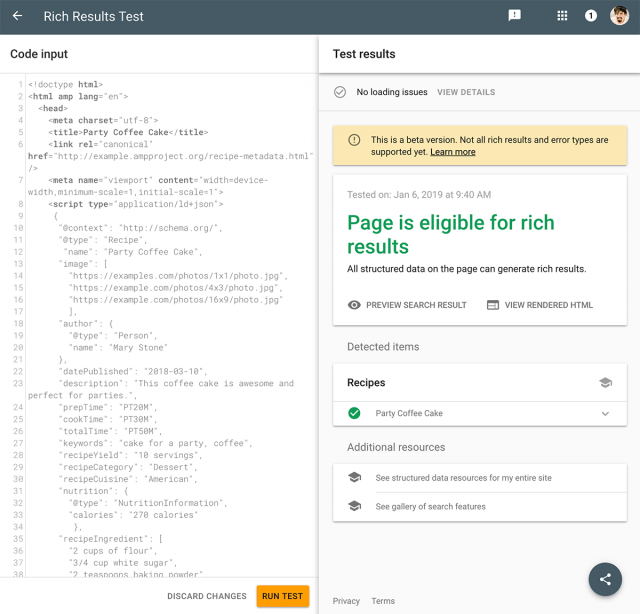Follow the Learn more link
The image size is (640, 614).
pyautogui.click(x=453, y=152)
